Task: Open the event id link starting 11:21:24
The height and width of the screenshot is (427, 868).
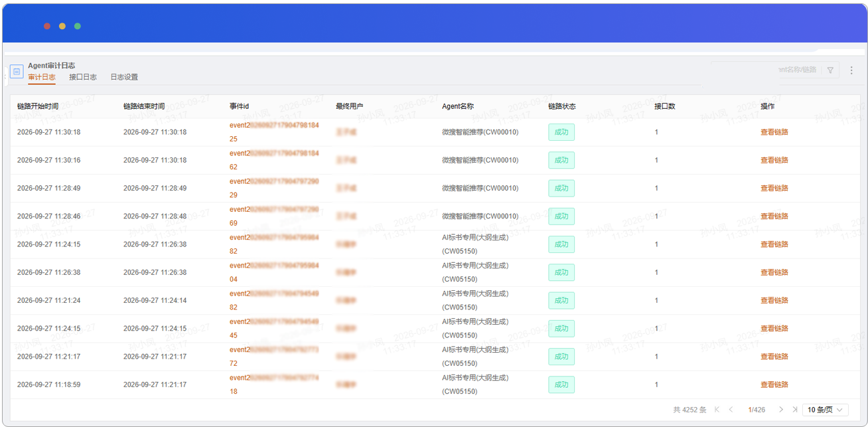Action: [274, 300]
